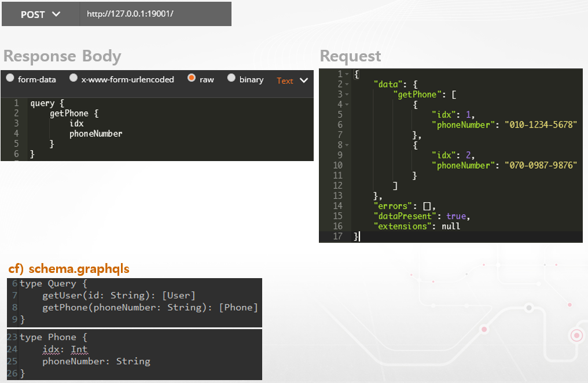Click the underlined idx: Int schema field

tap(64, 349)
